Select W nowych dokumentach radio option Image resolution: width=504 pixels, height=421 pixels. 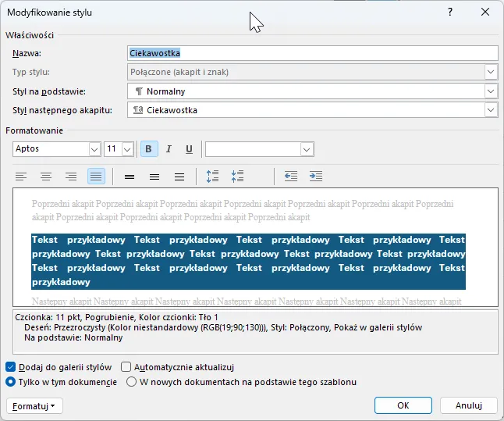pos(131,382)
